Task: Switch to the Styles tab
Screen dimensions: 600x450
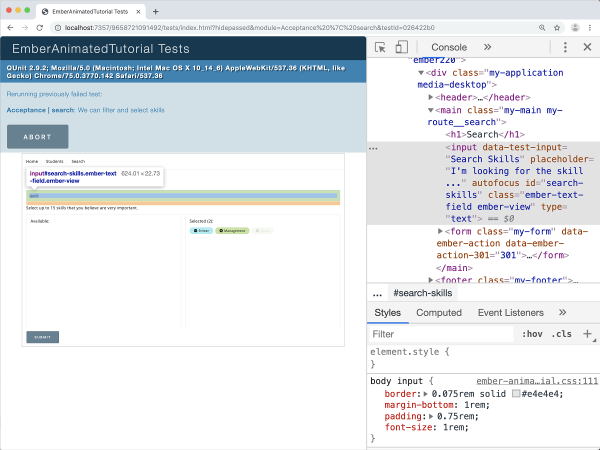Action: click(387, 313)
